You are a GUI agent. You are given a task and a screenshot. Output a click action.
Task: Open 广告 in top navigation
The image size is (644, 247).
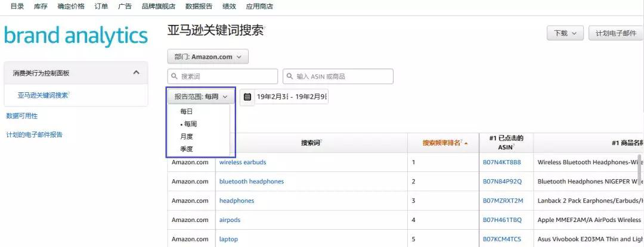(x=125, y=7)
